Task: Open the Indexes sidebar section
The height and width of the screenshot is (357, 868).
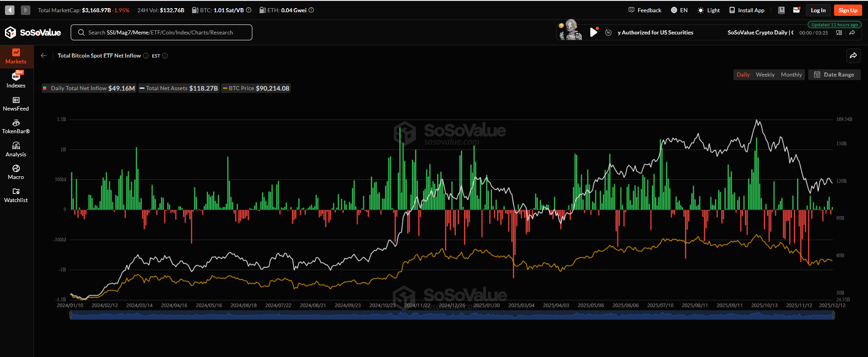Action: tap(16, 80)
